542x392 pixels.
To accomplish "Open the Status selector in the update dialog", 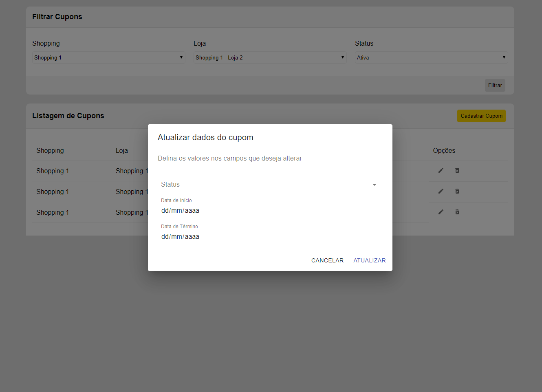I will coord(270,184).
